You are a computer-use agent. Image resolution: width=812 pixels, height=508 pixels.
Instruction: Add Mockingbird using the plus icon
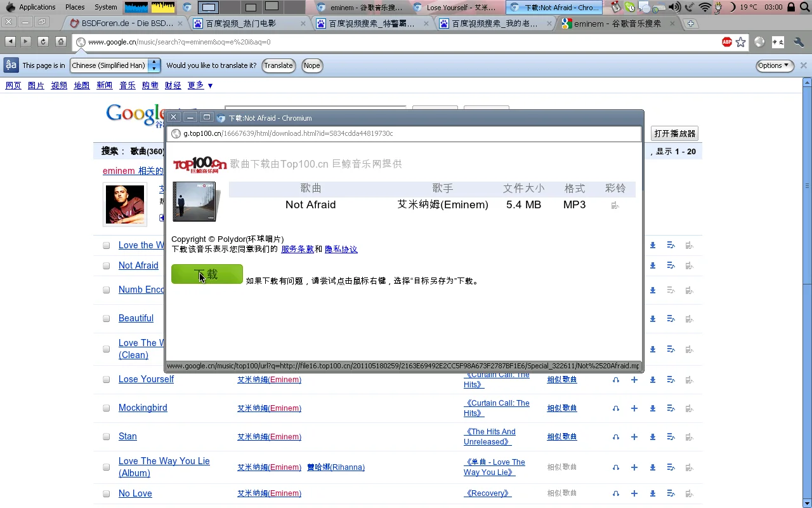(x=634, y=408)
